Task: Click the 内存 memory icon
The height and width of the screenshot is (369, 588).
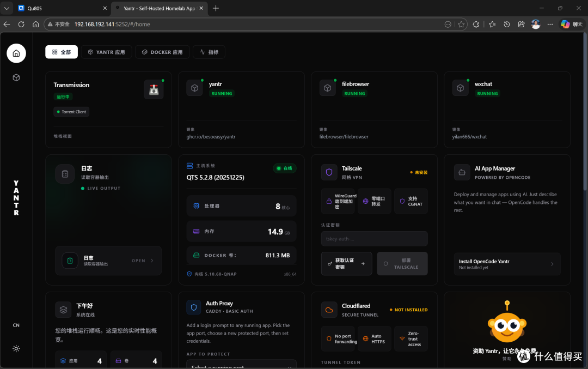Action: (196, 231)
